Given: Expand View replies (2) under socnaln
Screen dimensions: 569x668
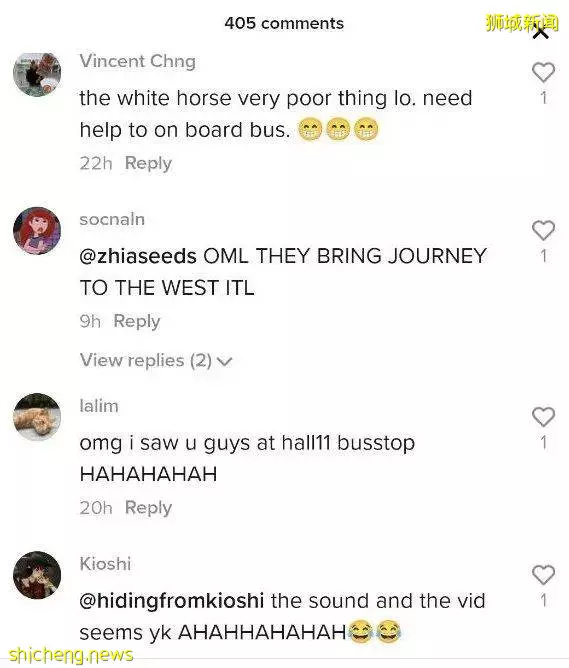Looking at the screenshot, I should click(x=156, y=360).
